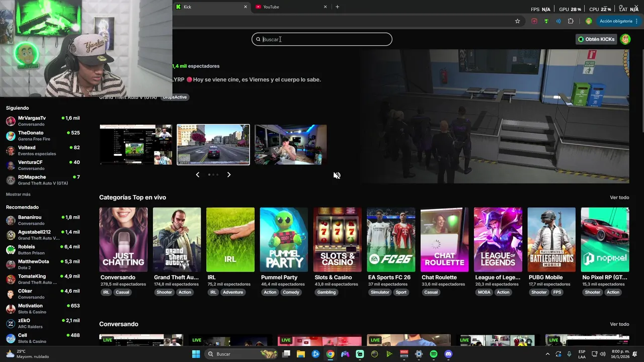644x362 pixels.
Task: Open Motivation recommended channel
Action: pos(43,309)
